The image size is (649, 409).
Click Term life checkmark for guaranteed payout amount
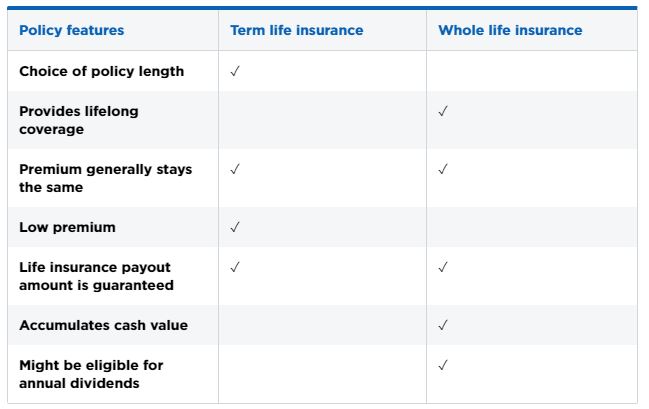coord(234,267)
